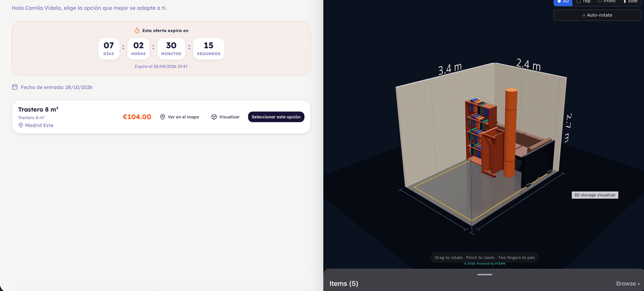Viewport: 644px width, 291px height.
Task: Switch the visualizer to Side view
Action: click(630, 2)
